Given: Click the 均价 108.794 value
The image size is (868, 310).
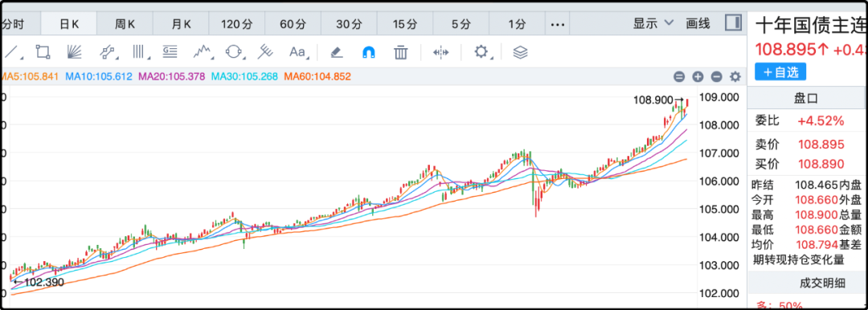Looking at the screenshot, I should click(817, 244).
